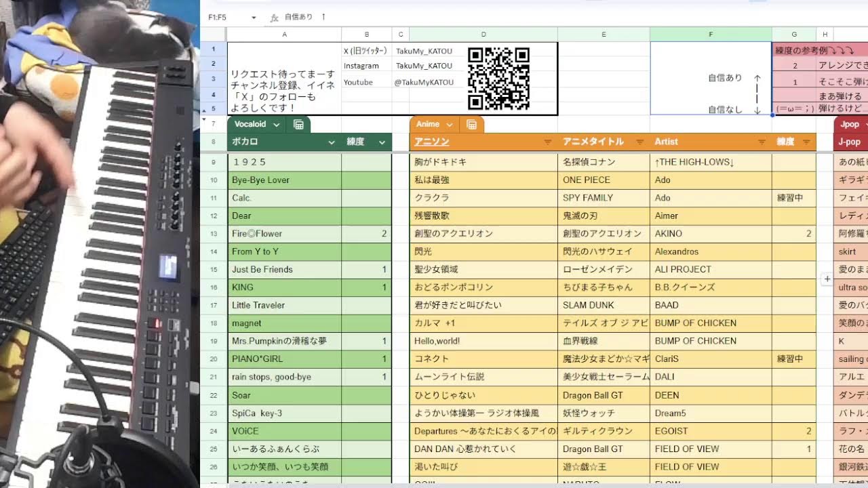Click the filter icon on Artist column
The height and width of the screenshot is (488, 868).
[x=762, y=142]
